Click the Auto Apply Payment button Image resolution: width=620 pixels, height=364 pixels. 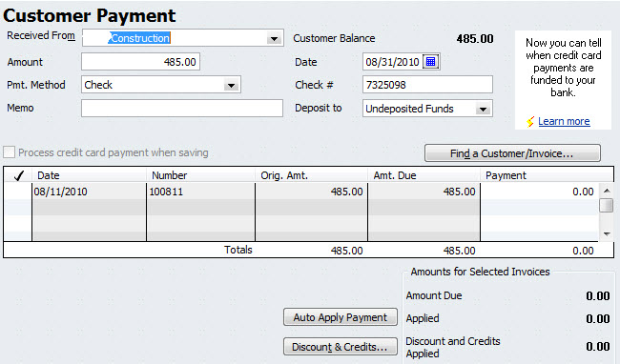point(341,317)
